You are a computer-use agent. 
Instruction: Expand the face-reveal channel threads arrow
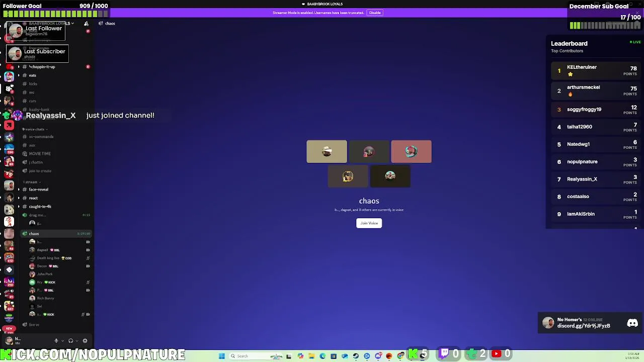click(x=19, y=190)
